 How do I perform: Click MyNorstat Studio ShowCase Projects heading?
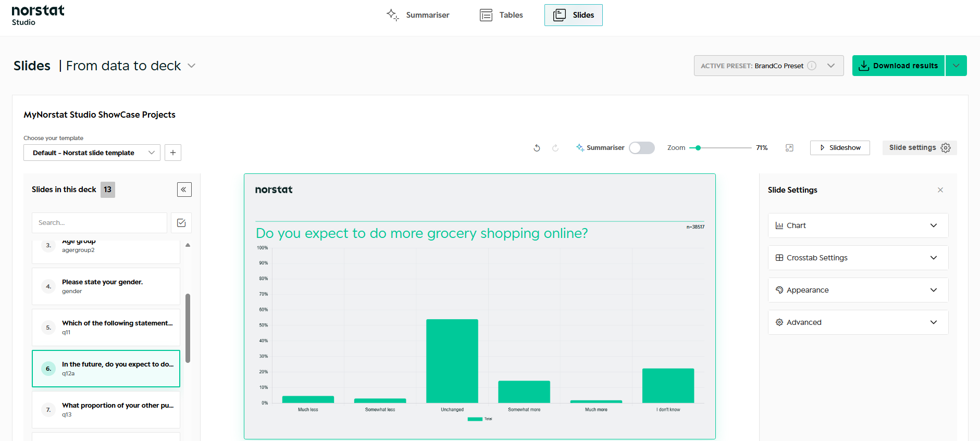pos(100,115)
